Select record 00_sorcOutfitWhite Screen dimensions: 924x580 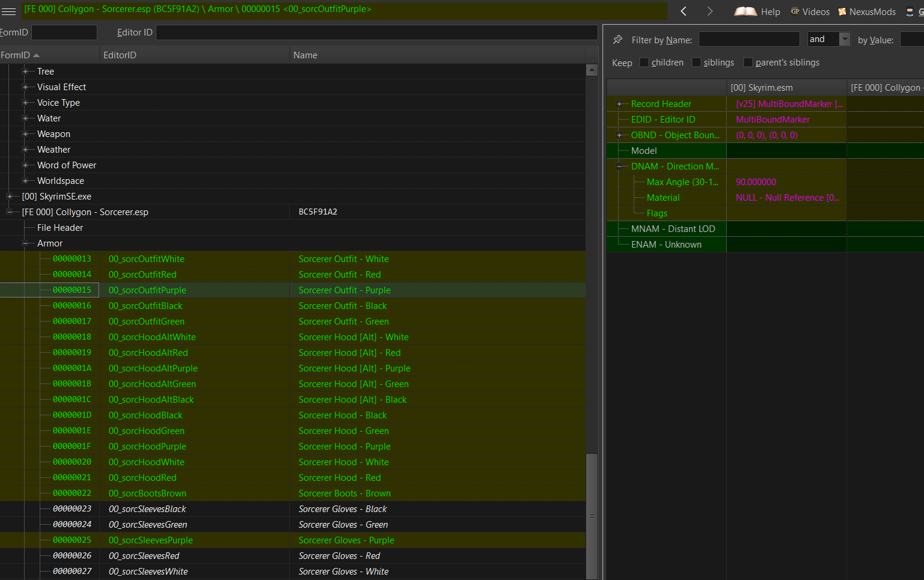click(292, 259)
